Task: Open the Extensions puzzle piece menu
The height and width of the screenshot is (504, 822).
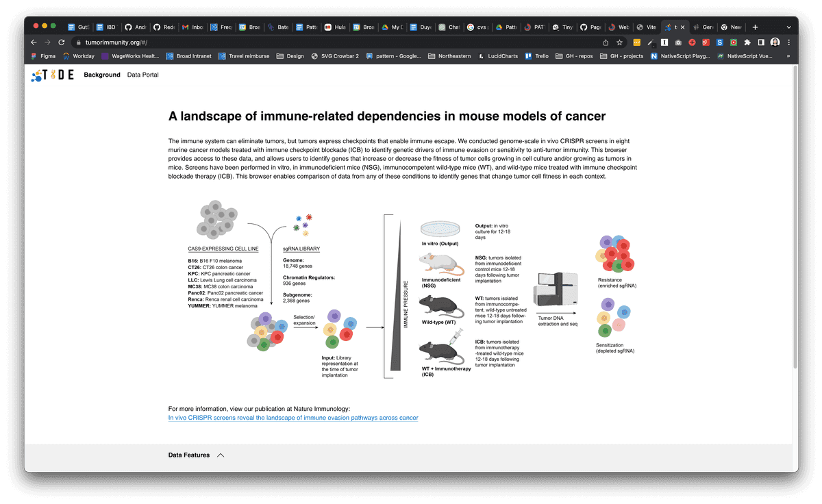Action: [x=747, y=42]
